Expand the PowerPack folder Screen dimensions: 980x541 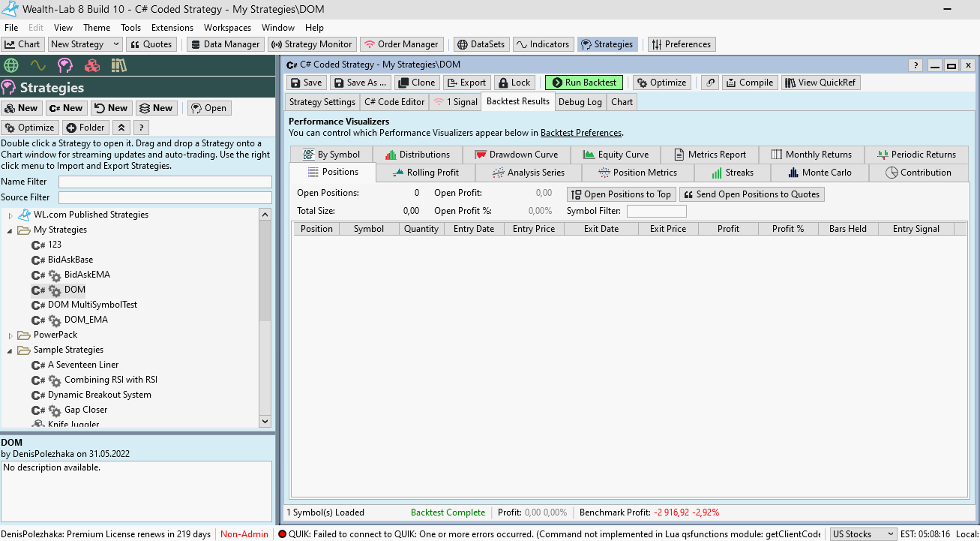pyautogui.click(x=10, y=335)
